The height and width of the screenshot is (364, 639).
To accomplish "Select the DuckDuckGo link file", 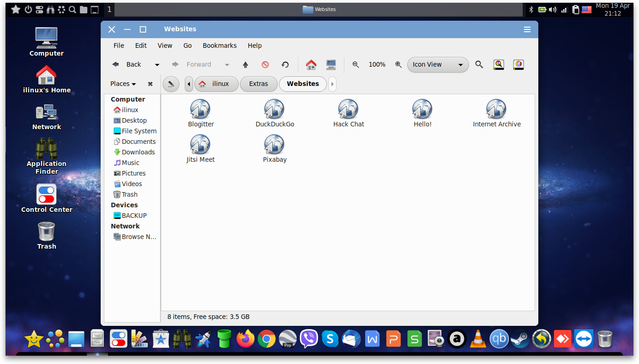I will pos(274,113).
